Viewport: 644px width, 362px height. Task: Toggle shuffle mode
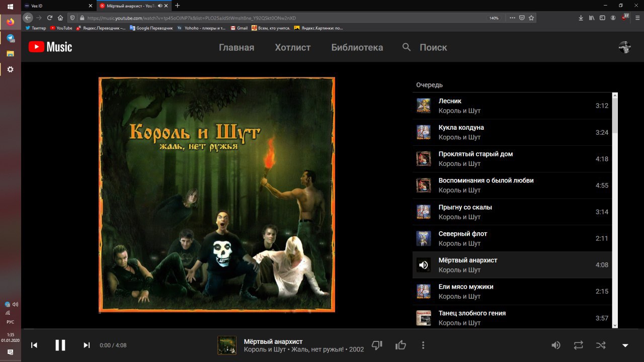(x=601, y=345)
